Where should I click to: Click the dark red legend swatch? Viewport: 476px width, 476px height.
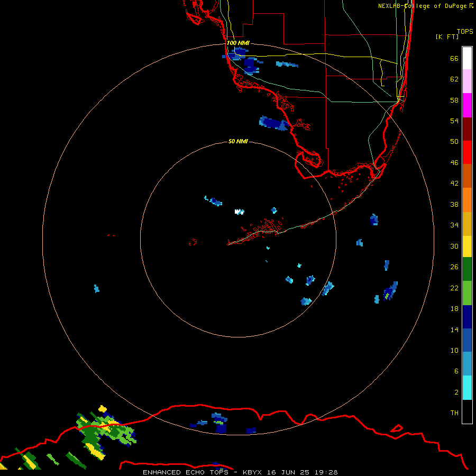(467, 129)
